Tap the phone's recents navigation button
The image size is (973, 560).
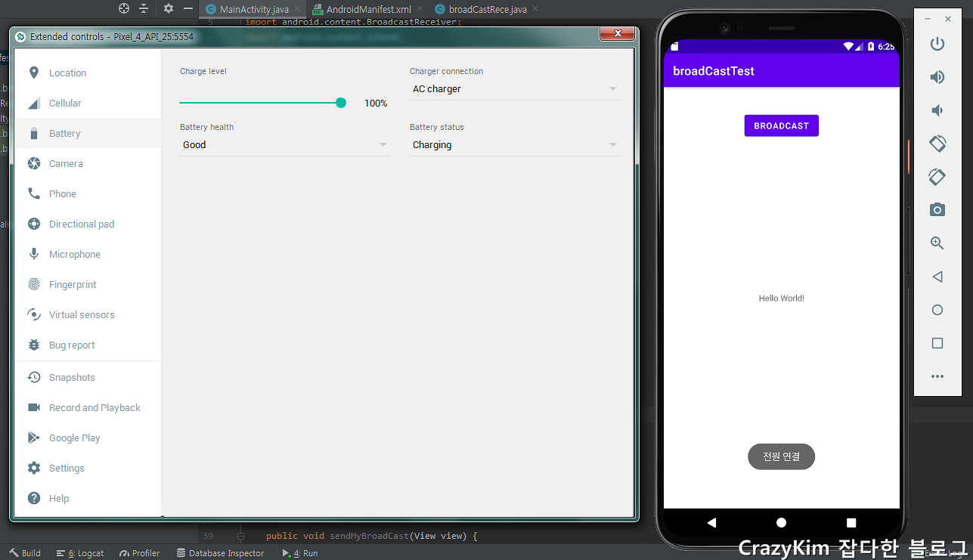851,522
